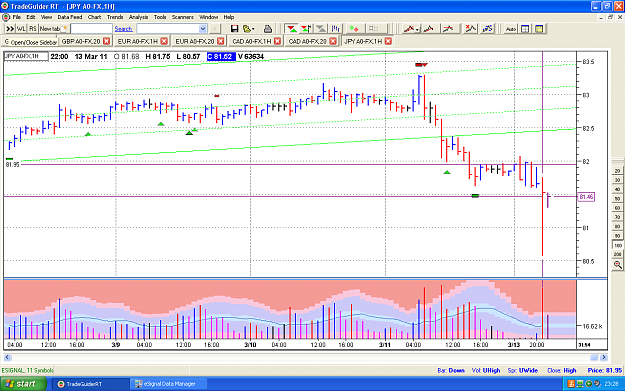
Task: Switch to the EUR A0-FX,1H tab
Action: (x=138, y=41)
